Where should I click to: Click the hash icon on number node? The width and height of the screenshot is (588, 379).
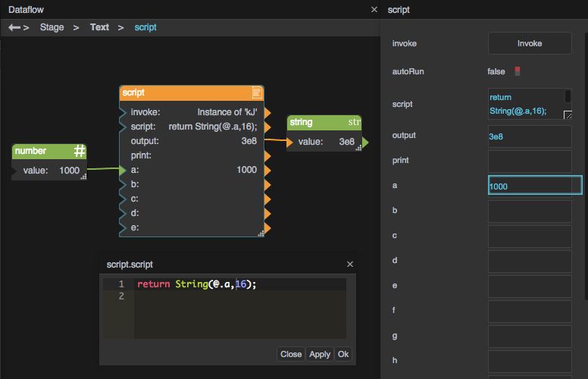pyautogui.click(x=79, y=151)
